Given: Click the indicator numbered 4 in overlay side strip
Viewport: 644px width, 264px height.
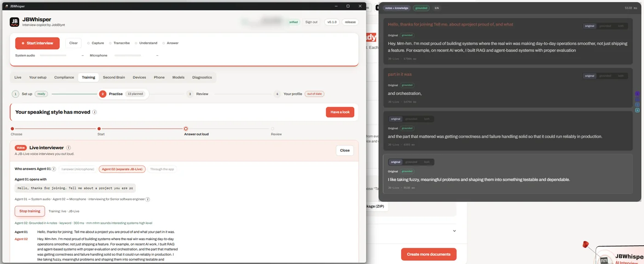Looking at the screenshot, I should pos(637,110).
